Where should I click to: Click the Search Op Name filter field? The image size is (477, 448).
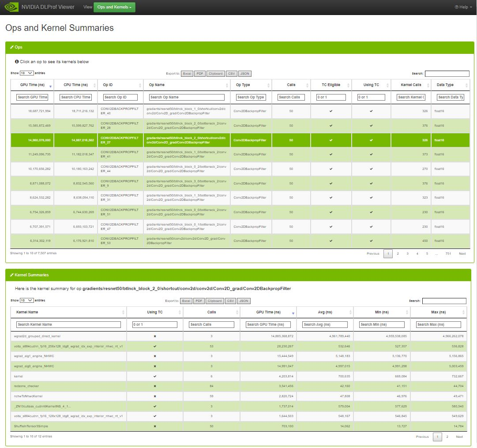tap(187, 97)
